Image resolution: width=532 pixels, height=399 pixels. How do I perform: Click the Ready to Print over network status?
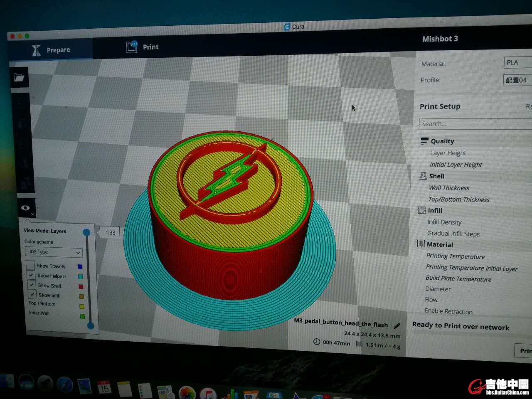[461, 326]
